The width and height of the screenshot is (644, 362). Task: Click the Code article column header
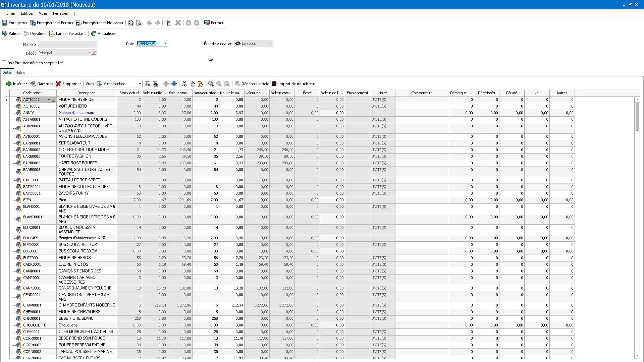tap(33, 93)
